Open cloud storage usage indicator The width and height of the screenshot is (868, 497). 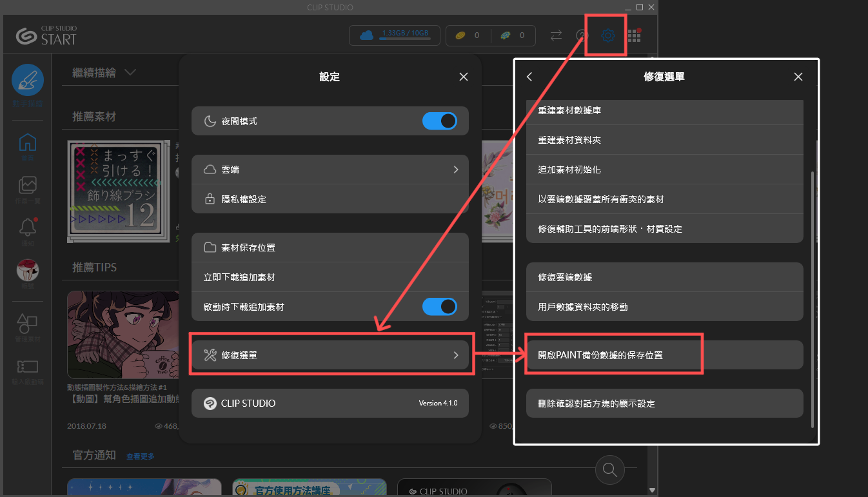click(x=393, y=35)
